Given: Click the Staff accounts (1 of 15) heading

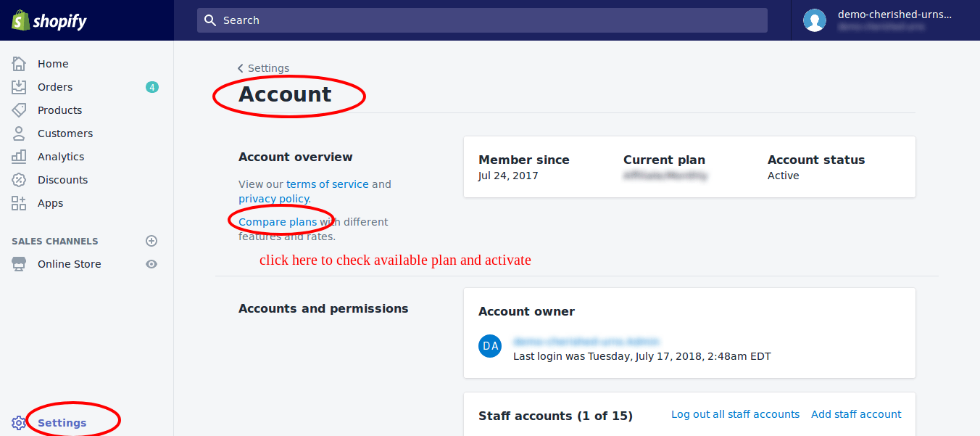Looking at the screenshot, I should coord(555,416).
